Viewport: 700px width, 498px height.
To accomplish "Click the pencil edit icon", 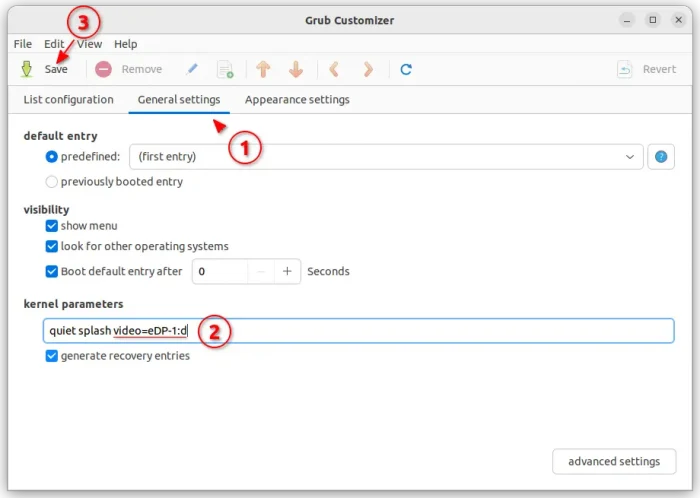I will pos(192,69).
